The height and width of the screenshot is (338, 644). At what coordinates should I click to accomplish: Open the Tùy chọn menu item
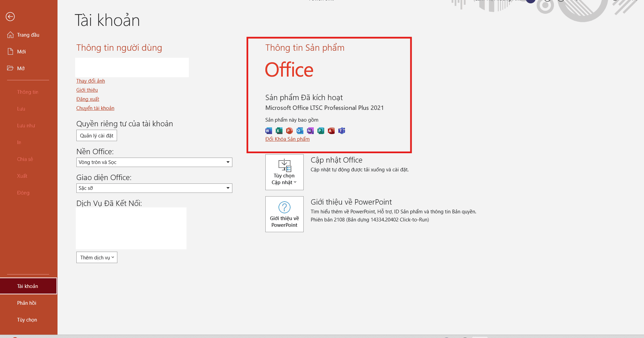pyautogui.click(x=27, y=320)
